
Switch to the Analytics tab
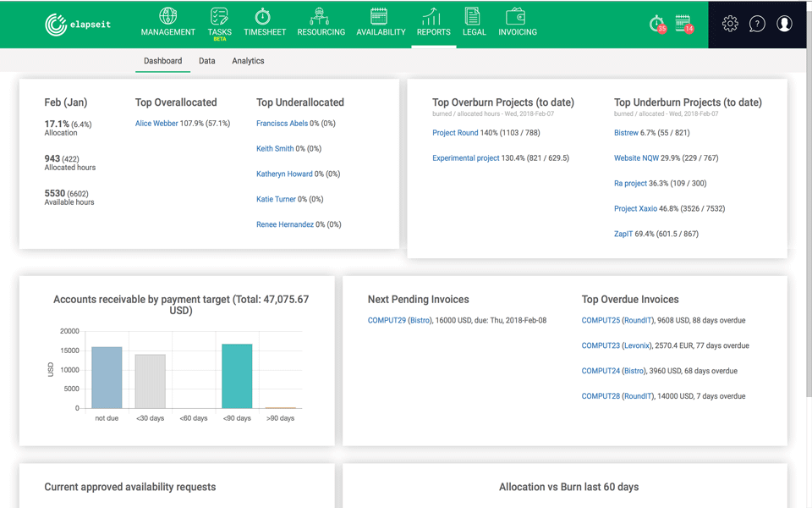click(248, 61)
